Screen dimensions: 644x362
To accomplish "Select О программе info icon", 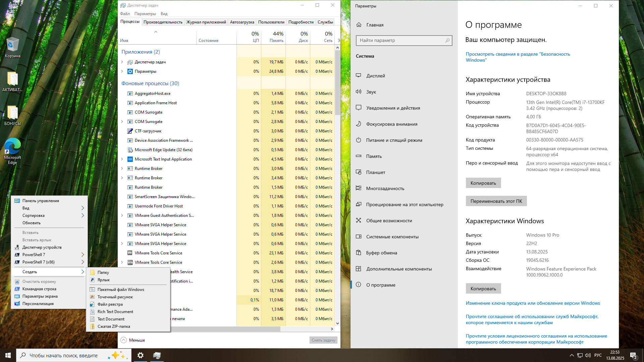I will click(359, 285).
